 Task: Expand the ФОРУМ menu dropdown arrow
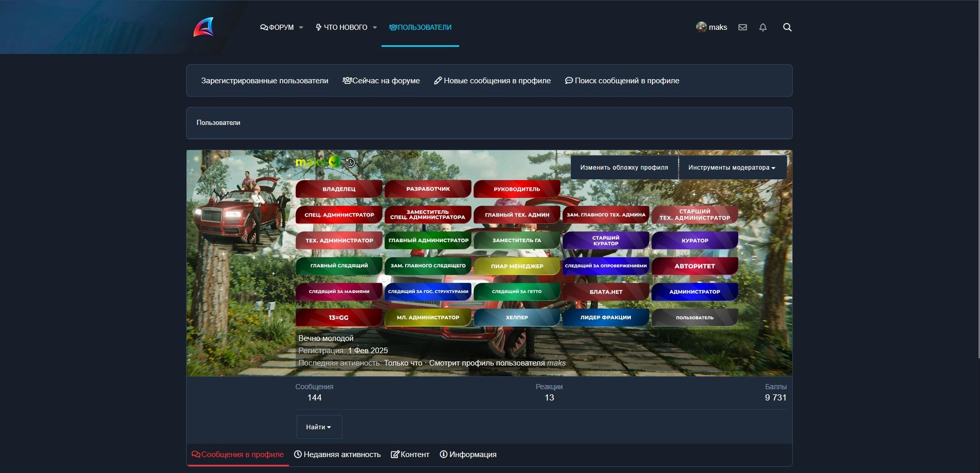(x=301, y=28)
